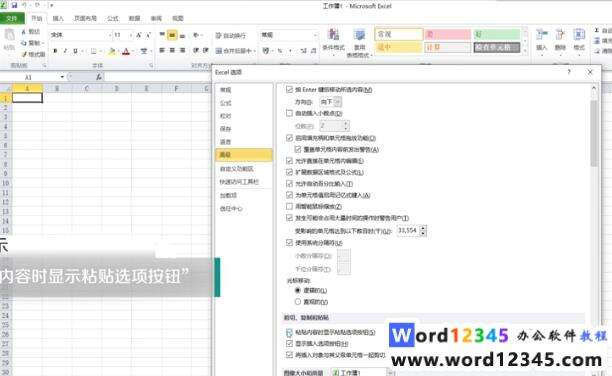Screen dimensions: 612x376
Task: Click the Bold formatting icon
Action: [55, 51]
